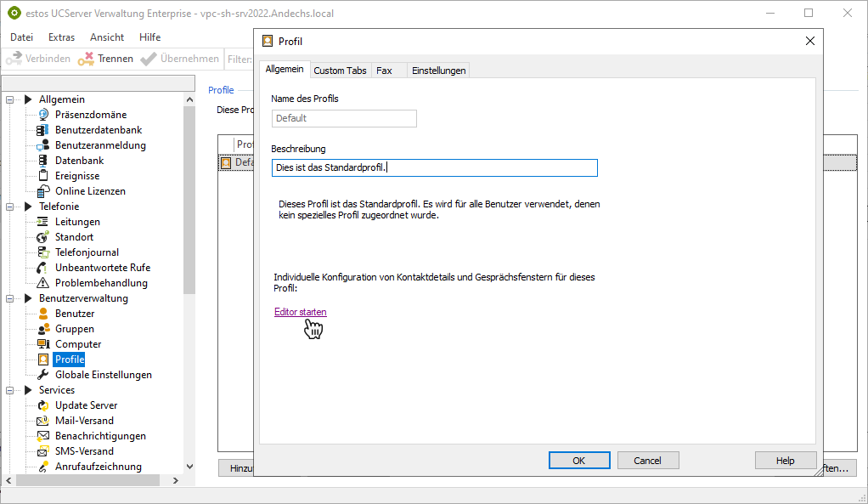Screen dimensions: 868x504
Task: Select the Telefonjournal icon
Action: [43, 252]
